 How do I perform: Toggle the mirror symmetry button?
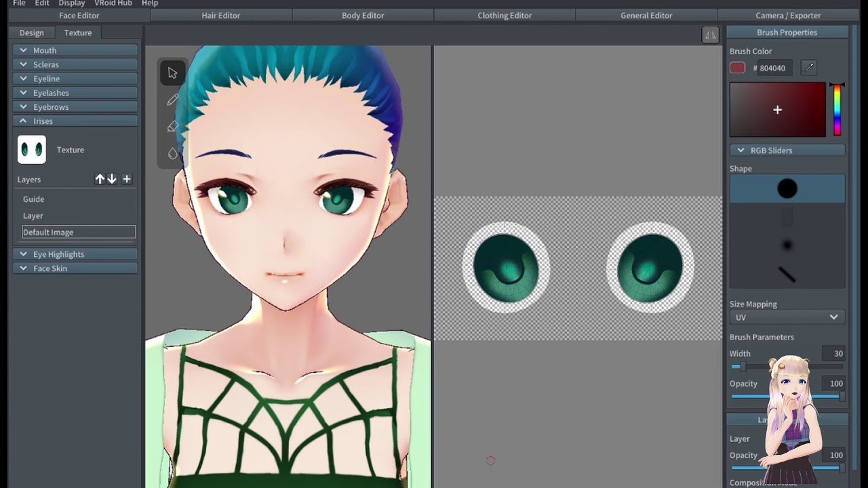[710, 35]
